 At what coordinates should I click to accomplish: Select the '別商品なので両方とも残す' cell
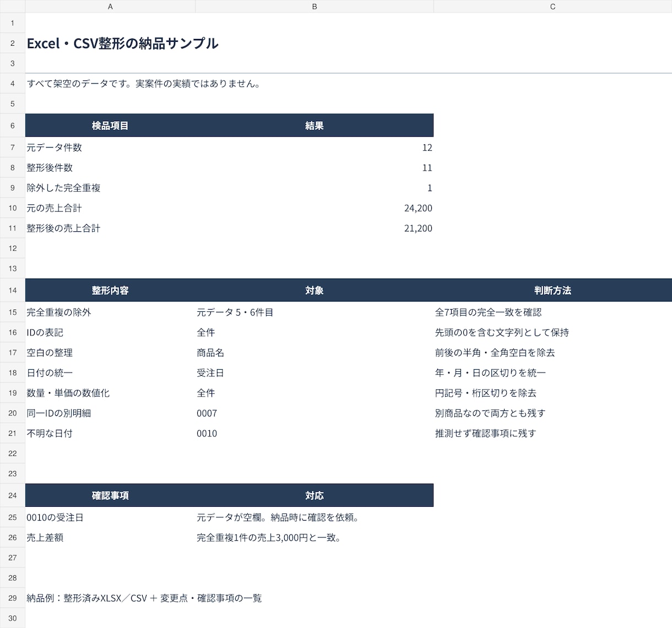coord(553,413)
